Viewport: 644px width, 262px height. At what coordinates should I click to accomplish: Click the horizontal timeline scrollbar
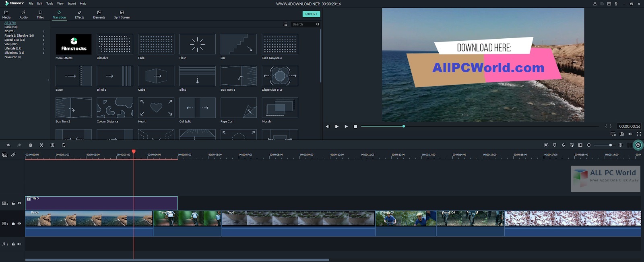point(177,260)
